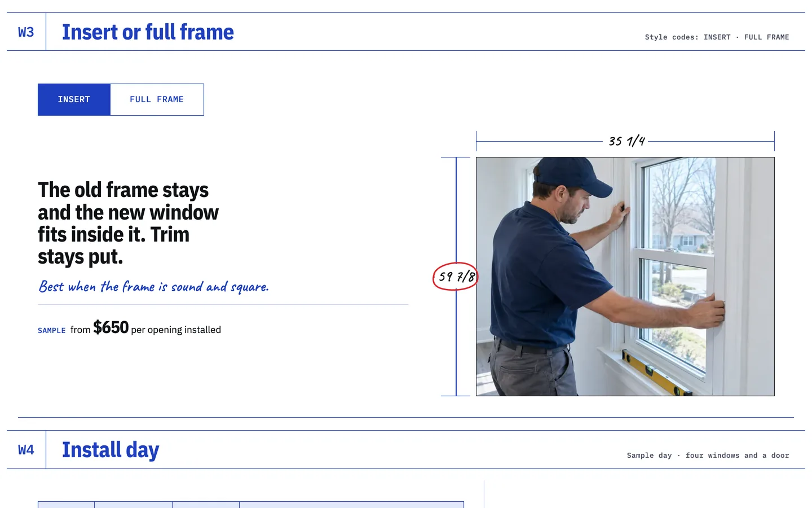The height and width of the screenshot is (508, 812).
Task: Click the $650 sample price
Action: click(111, 327)
